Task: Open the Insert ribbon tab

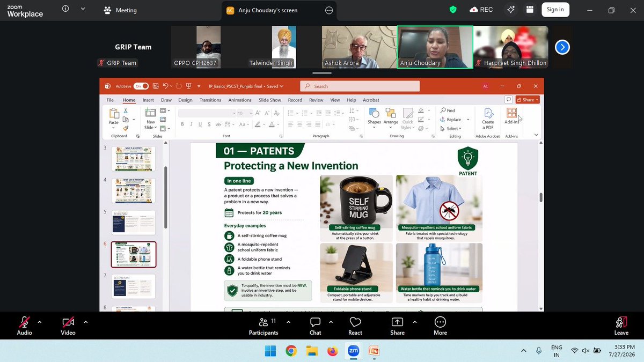Action: (x=148, y=100)
